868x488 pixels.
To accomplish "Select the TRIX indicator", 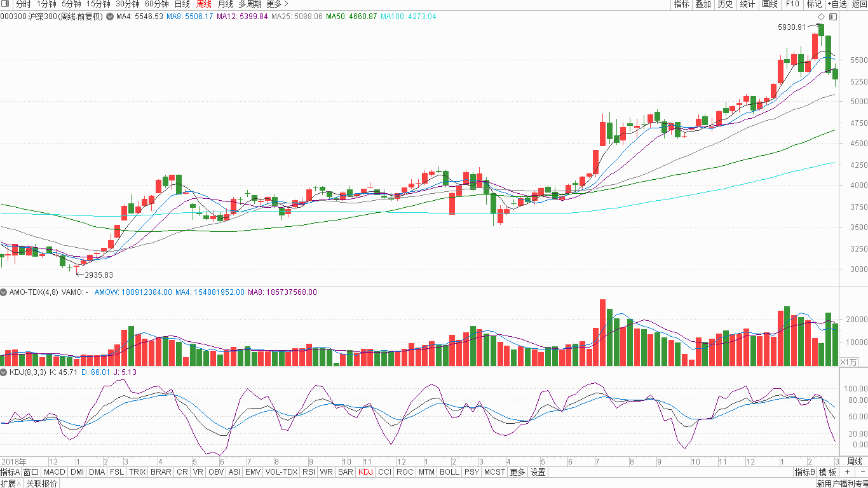I will 137,472.
